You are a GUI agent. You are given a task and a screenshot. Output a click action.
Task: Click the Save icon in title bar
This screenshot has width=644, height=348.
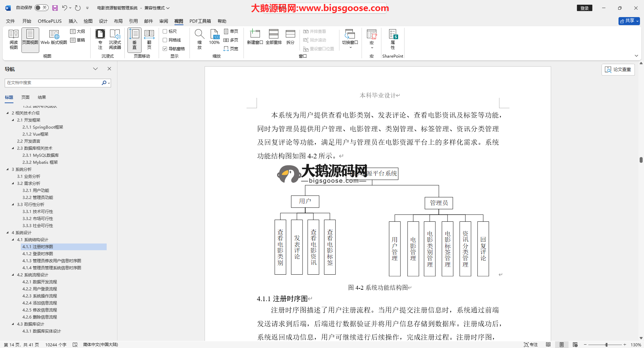[55, 8]
